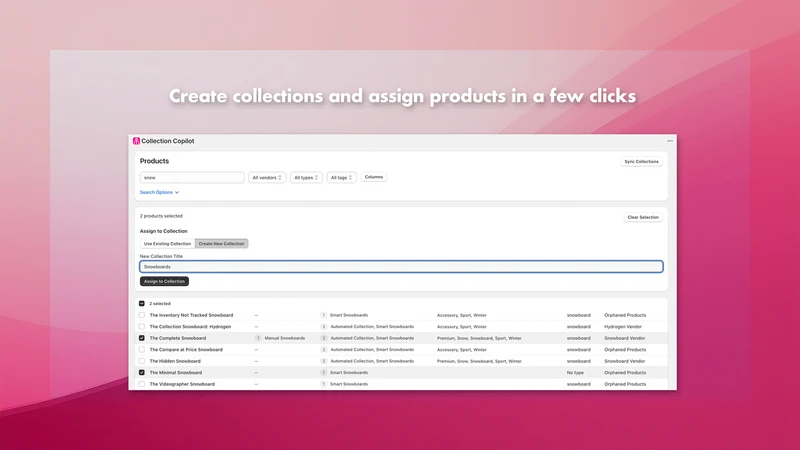Click 'The Inventory Not Tracked Snowboard' product name

pyautogui.click(x=191, y=315)
